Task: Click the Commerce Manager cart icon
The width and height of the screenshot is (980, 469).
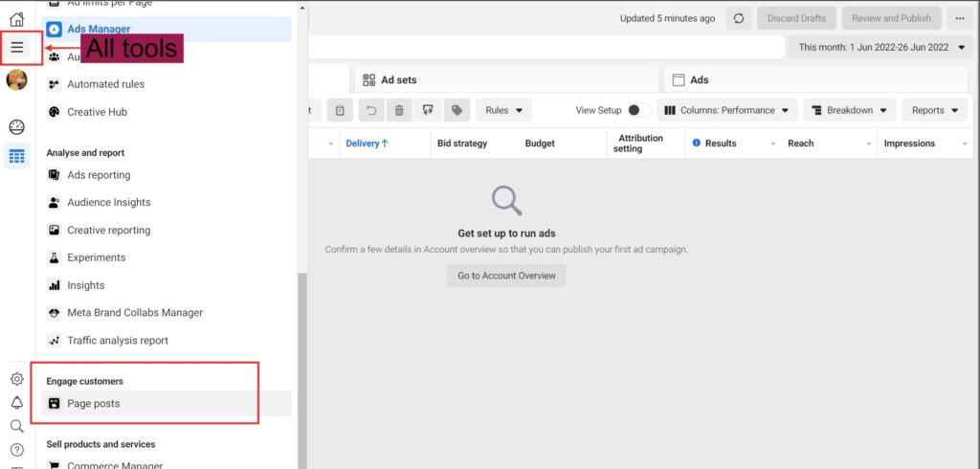Action: point(55,465)
